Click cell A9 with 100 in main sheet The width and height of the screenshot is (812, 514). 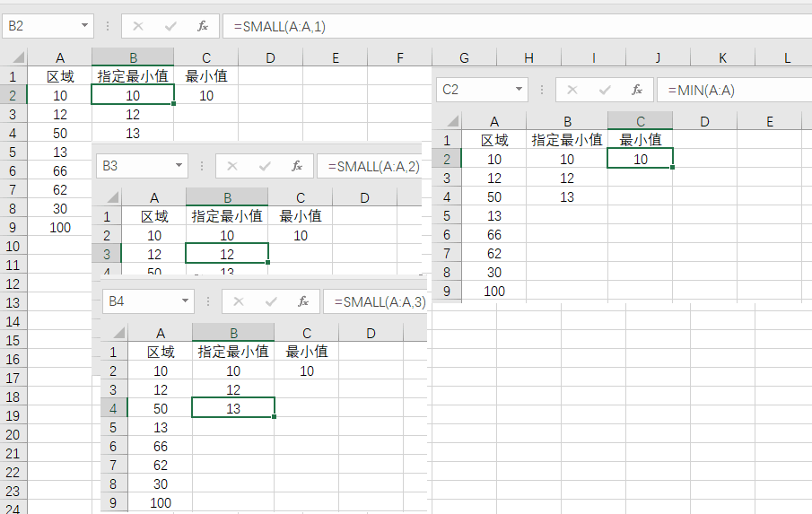(60, 228)
